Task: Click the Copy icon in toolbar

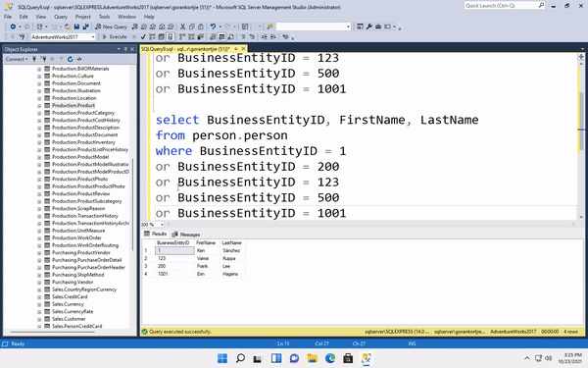Action: click(192, 26)
